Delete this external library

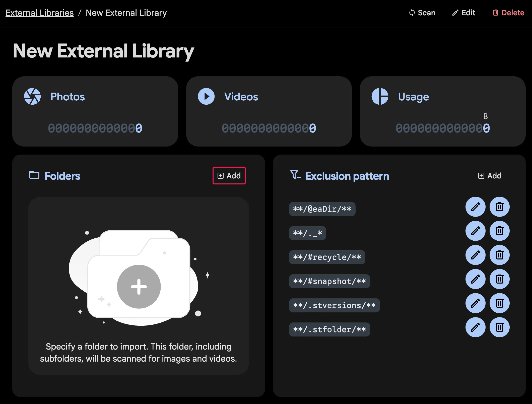pos(508,13)
